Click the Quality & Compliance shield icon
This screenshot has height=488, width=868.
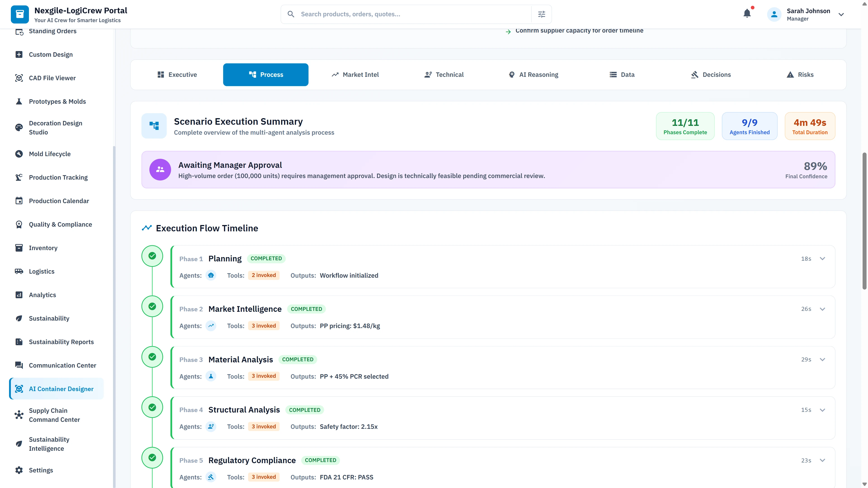(x=19, y=224)
